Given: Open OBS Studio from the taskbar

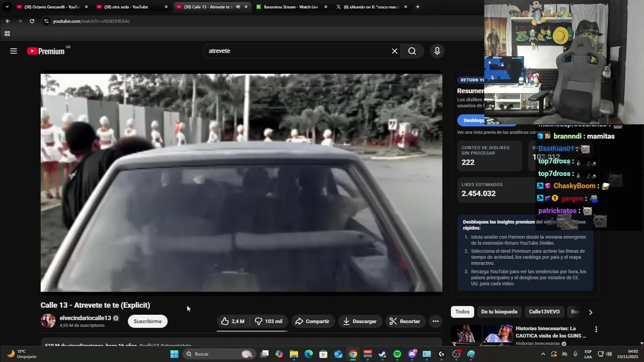Looking at the screenshot, I should click(x=456, y=354).
